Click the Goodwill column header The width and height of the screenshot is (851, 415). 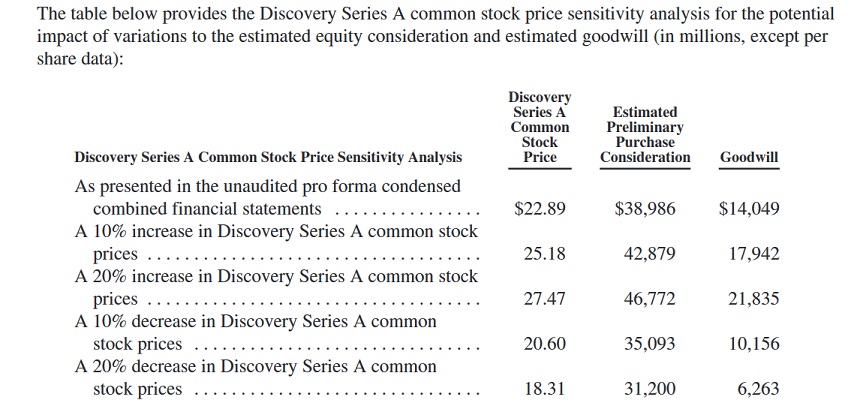pos(749,158)
